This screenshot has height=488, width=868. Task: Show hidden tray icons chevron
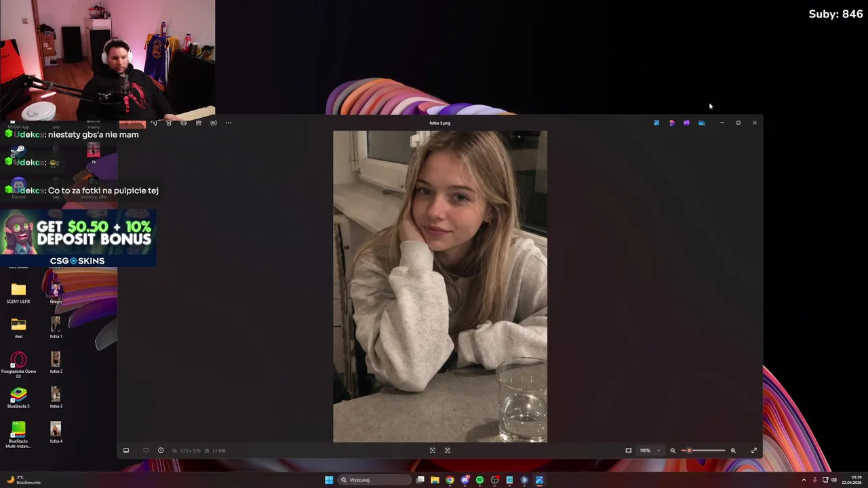[804, 480]
